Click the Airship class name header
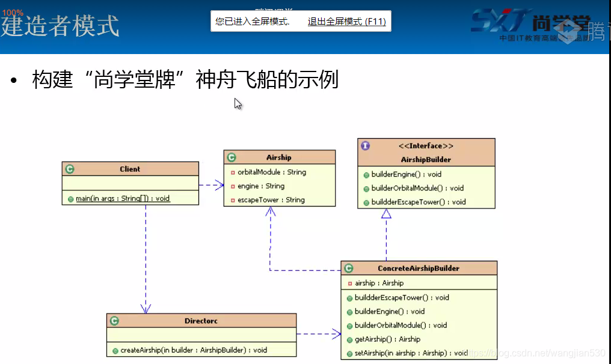The height and width of the screenshot is (364, 611). coord(279,157)
